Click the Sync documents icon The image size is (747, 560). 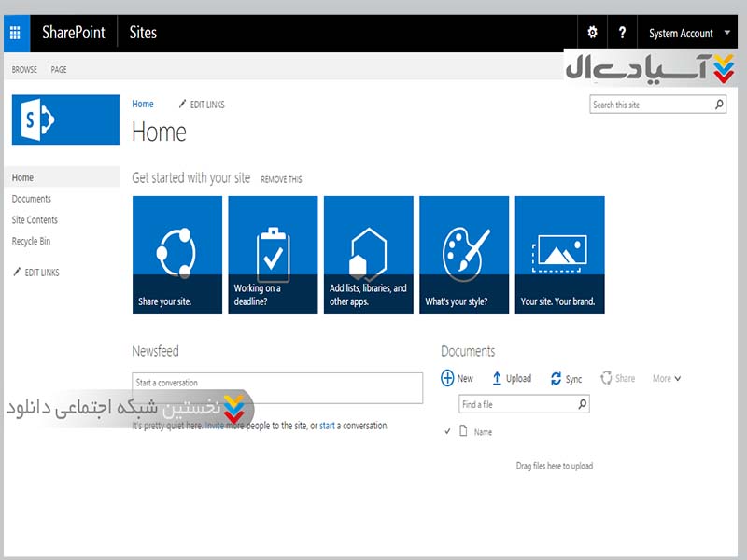[557, 378]
